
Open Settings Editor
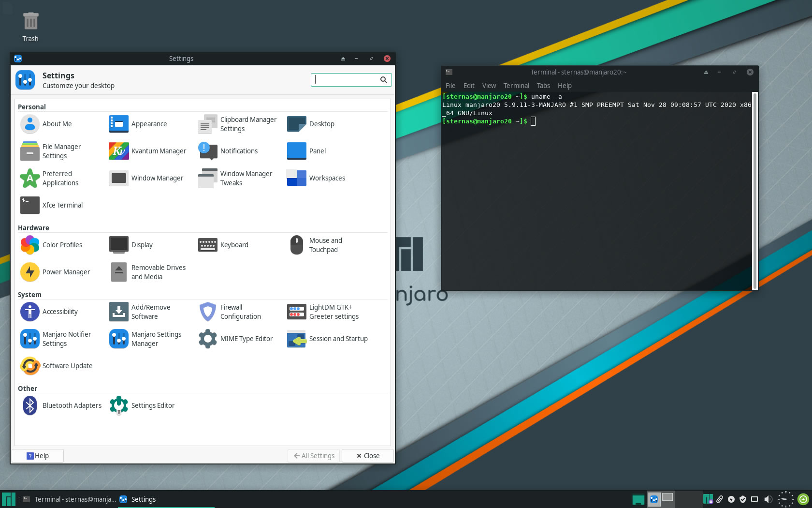142,405
